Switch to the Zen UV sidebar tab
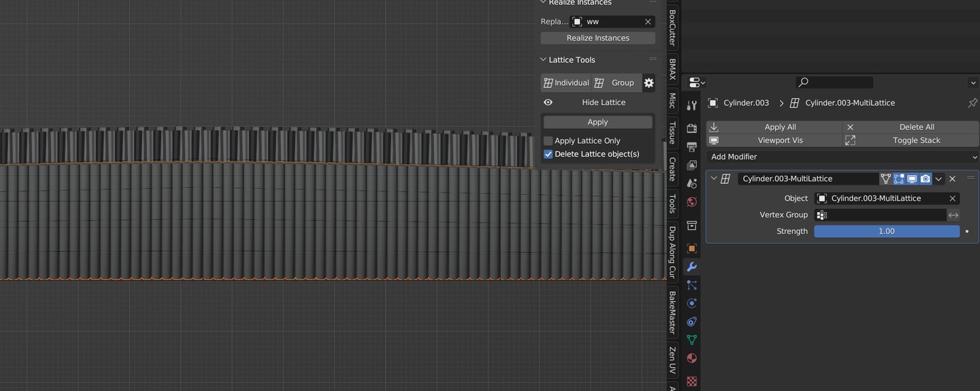The height and width of the screenshot is (391, 980). (672, 360)
